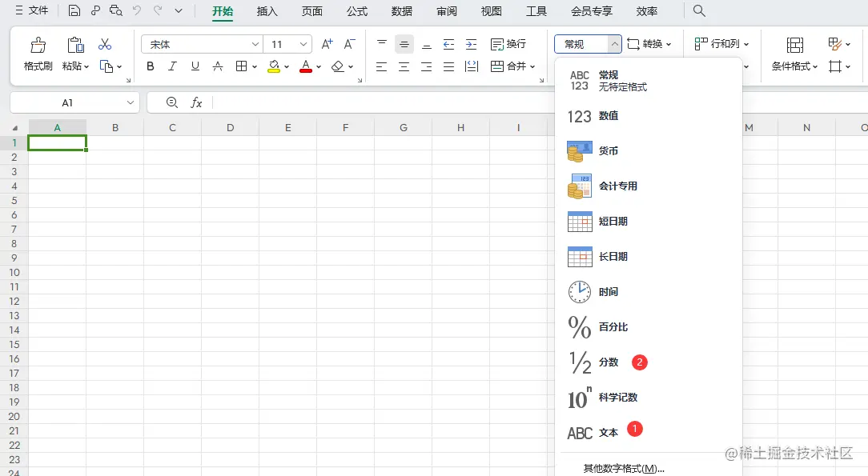Image resolution: width=868 pixels, height=476 pixels.
Task: Select the Percentage (百分比) format option
Action: (x=649, y=326)
